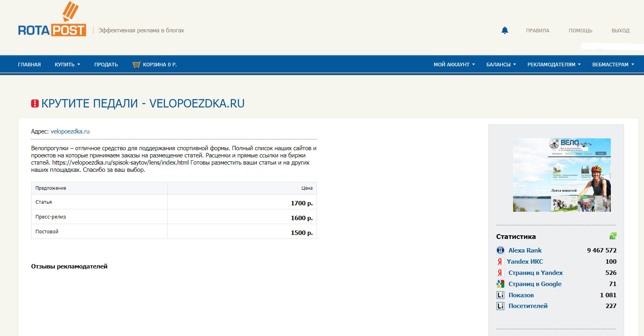The width and height of the screenshot is (644, 336).
Task: Open the Вебмастерам dropdown menu
Action: pos(613,65)
